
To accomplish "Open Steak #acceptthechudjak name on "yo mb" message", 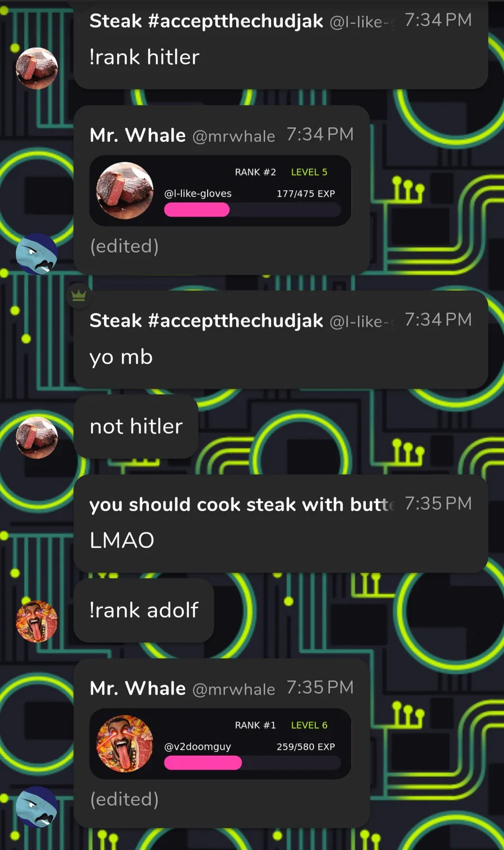I will click(x=206, y=320).
